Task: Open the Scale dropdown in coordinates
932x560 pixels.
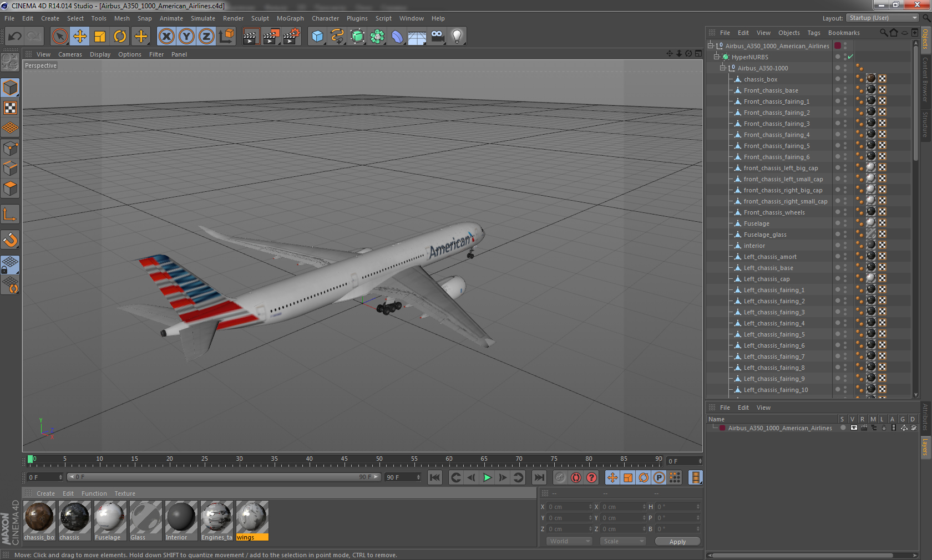Action: [623, 541]
